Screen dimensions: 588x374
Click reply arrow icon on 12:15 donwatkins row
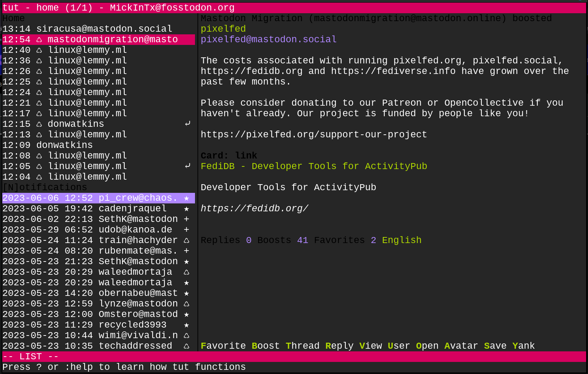(x=187, y=124)
